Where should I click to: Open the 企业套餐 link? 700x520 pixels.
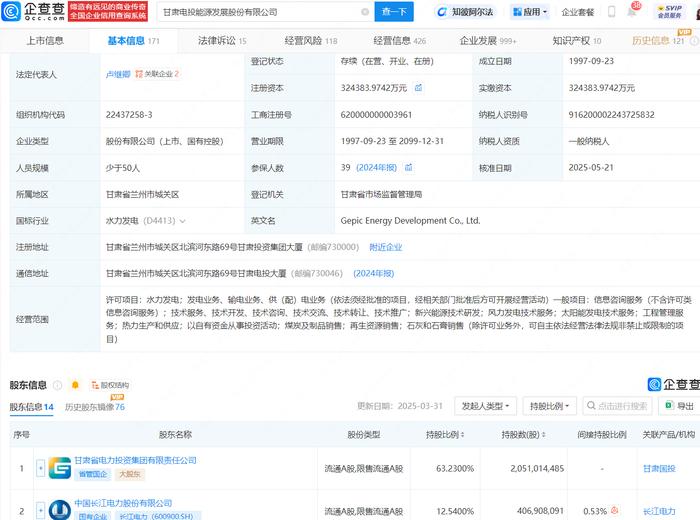tap(578, 12)
